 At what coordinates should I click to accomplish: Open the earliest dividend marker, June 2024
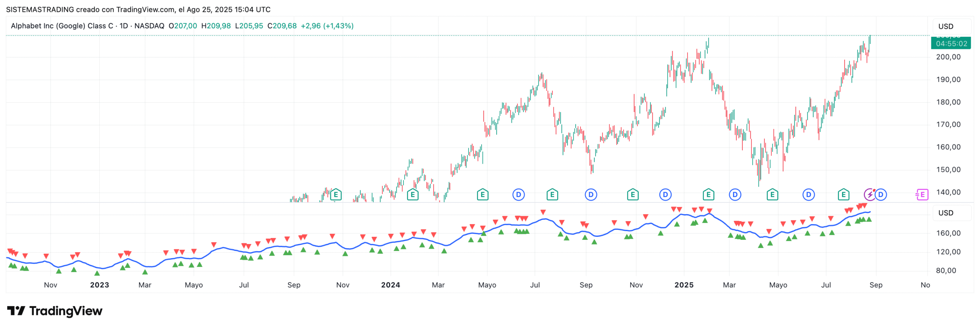518,195
